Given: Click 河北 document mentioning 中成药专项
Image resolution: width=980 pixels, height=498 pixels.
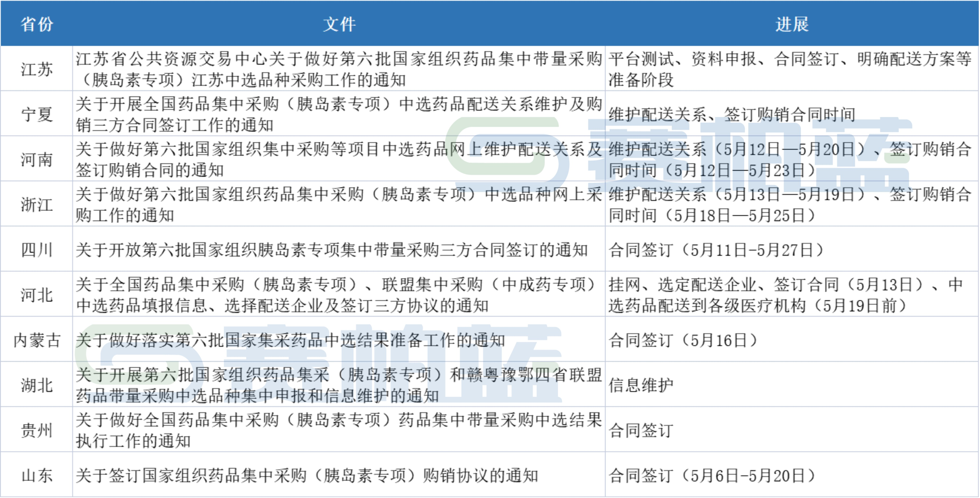Looking at the screenshot, I should pyautogui.click(x=339, y=294).
